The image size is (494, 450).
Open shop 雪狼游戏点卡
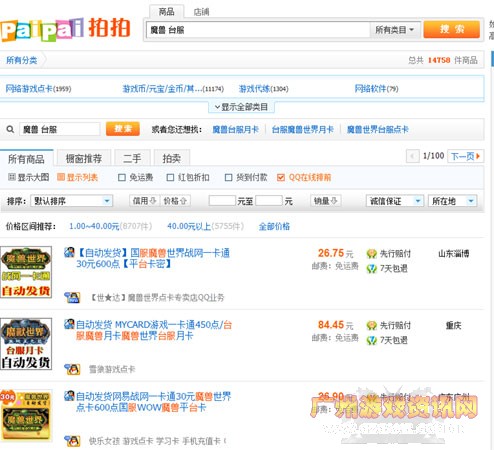point(112,369)
